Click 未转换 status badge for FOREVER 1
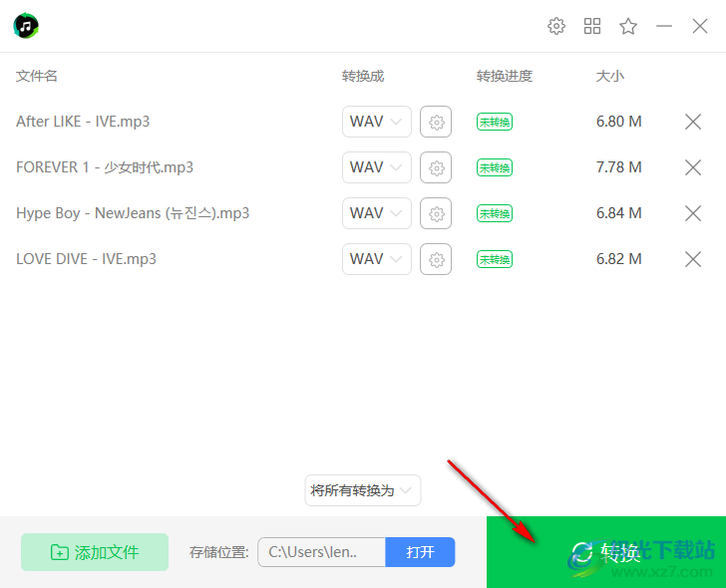Screen dimensions: 726x588 495,167
